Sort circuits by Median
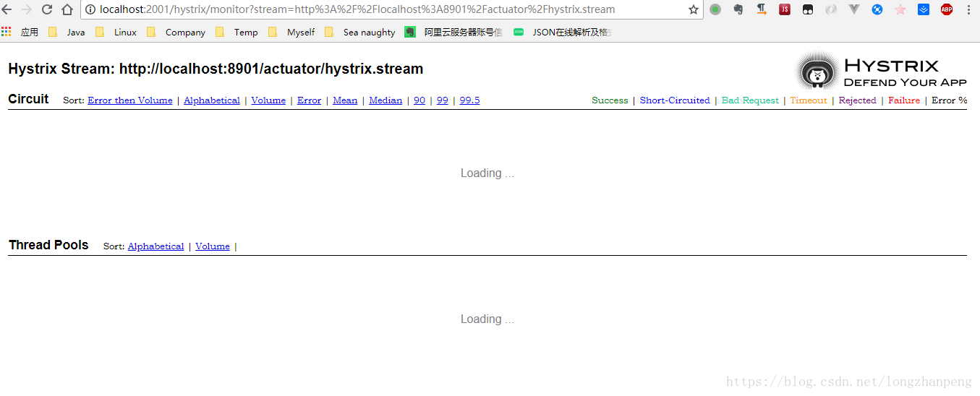 click(385, 100)
